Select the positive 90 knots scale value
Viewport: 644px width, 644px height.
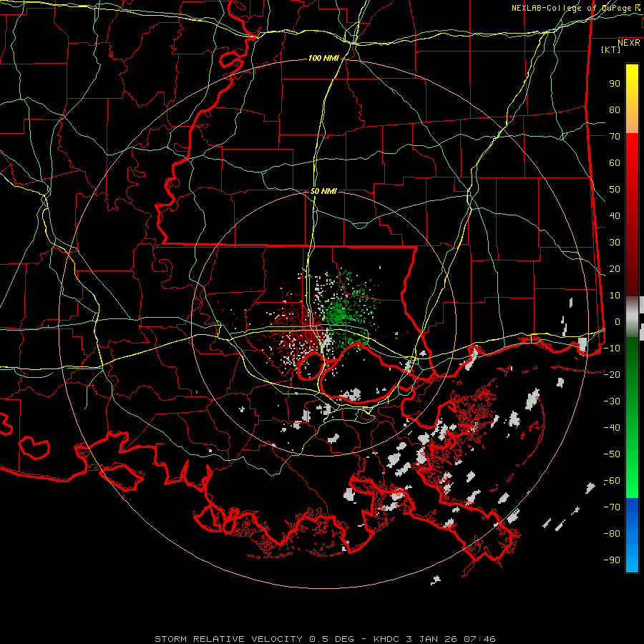(x=615, y=84)
